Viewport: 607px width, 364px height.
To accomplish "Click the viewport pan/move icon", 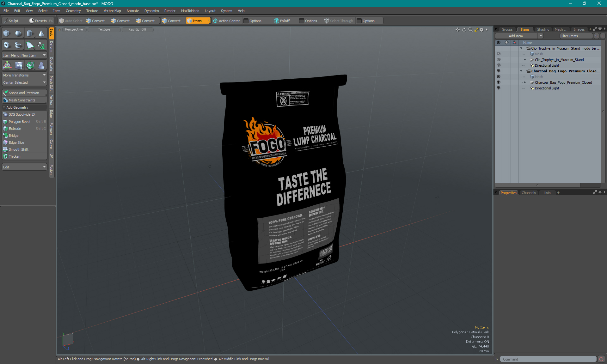I will 457,30.
